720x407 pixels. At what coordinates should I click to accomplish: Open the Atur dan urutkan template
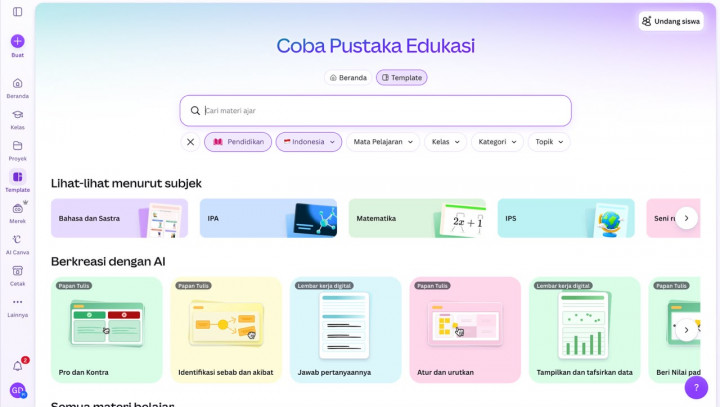coord(465,330)
